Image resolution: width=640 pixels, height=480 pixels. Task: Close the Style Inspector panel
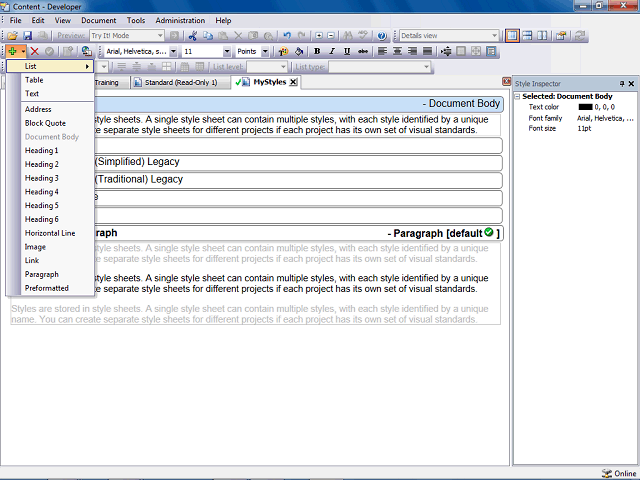(x=631, y=84)
